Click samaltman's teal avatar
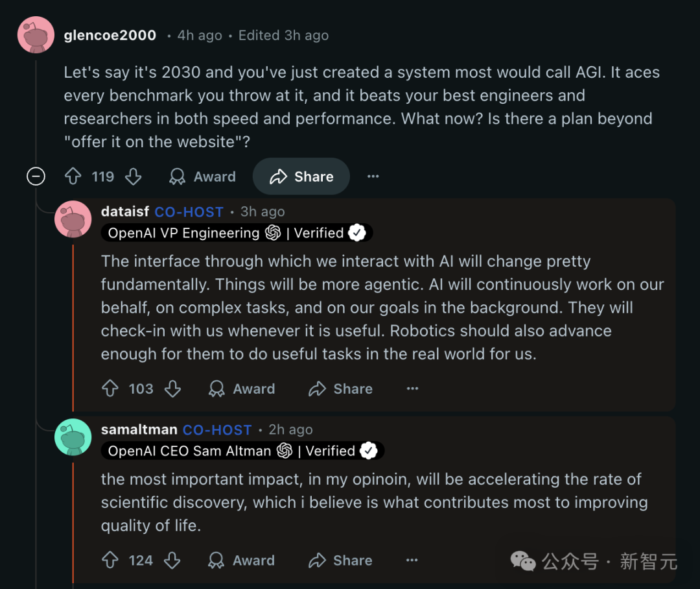 73,437
